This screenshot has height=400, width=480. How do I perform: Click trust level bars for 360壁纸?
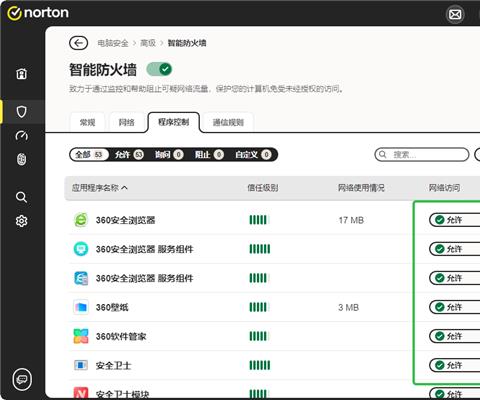click(x=260, y=307)
